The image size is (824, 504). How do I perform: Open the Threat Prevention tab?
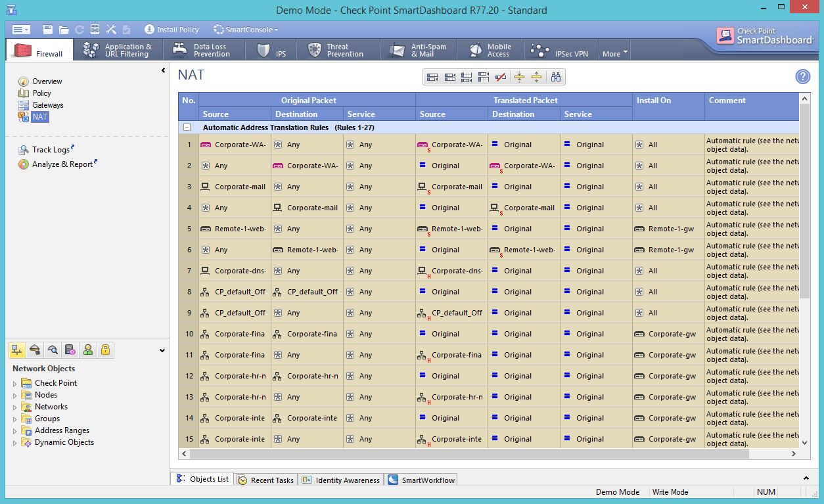point(338,51)
